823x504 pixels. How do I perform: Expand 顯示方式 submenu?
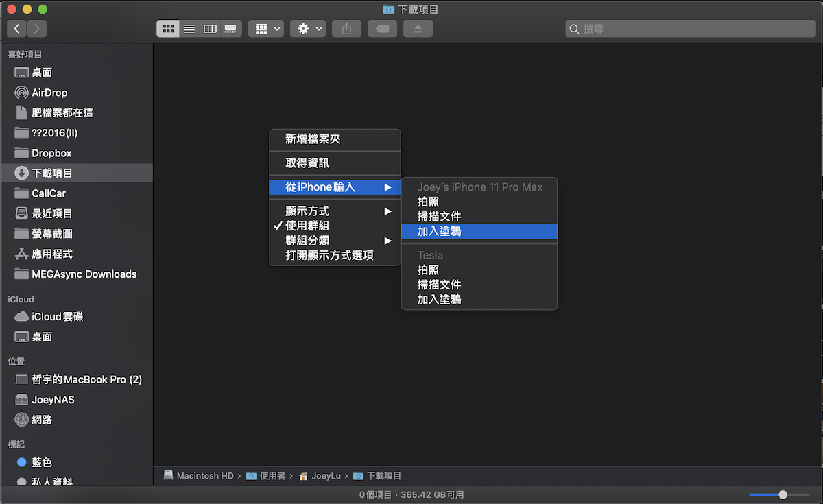tap(335, 211)
